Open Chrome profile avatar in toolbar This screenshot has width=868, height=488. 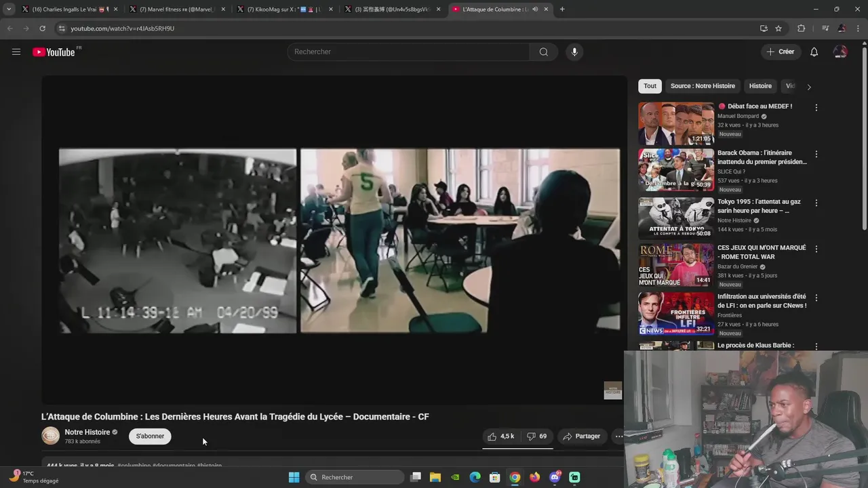[x=842, y=28]
